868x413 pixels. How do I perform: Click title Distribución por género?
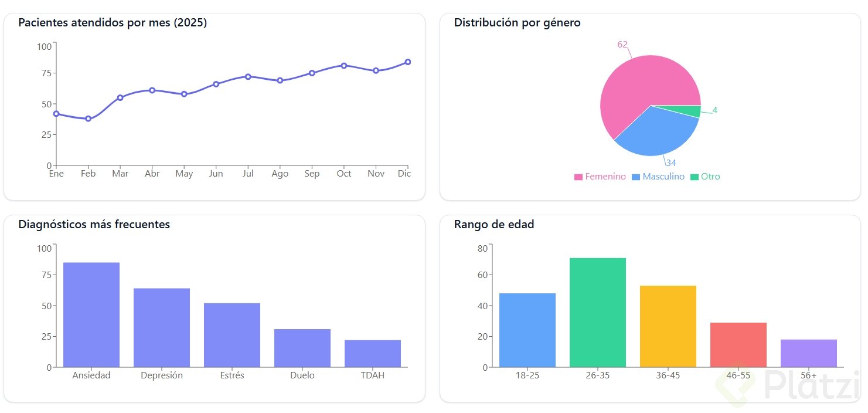(x=518, y=23)
